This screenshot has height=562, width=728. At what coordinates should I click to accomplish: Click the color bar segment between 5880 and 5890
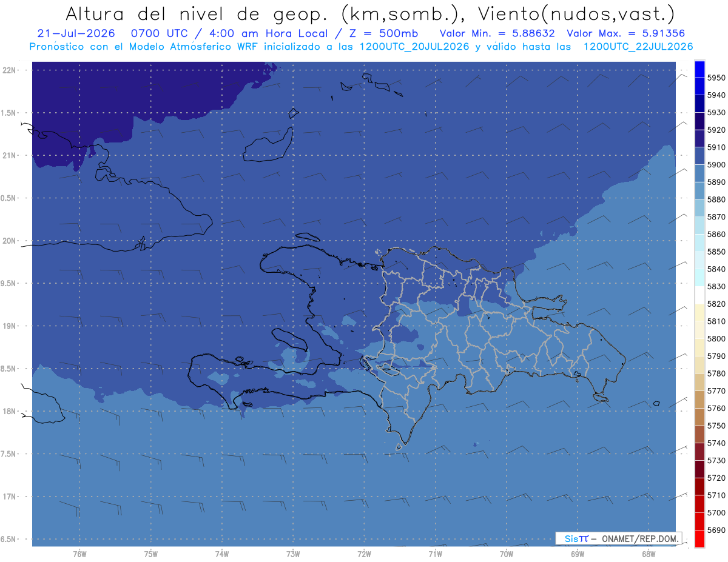pyautogui.click(x=699, y=191)
